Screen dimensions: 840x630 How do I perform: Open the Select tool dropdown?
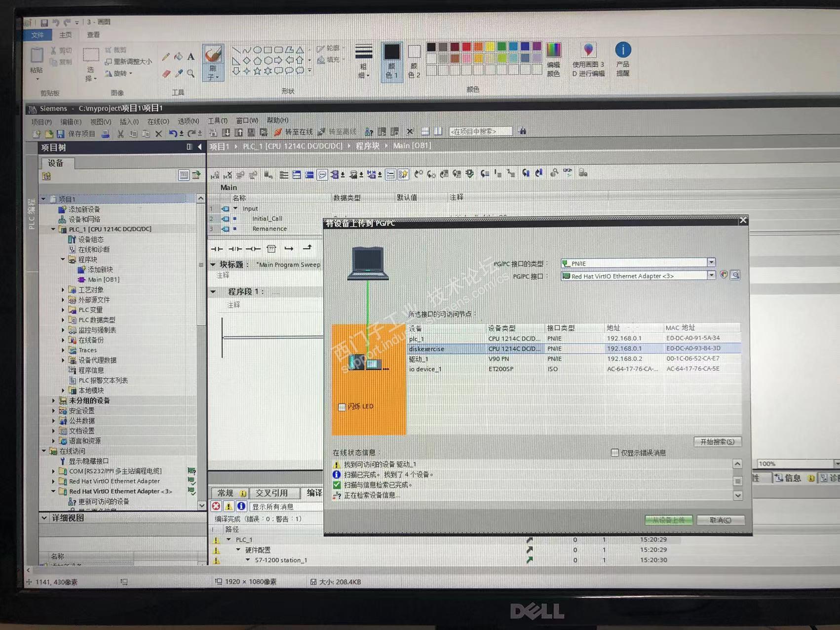[x=90, y=74]
